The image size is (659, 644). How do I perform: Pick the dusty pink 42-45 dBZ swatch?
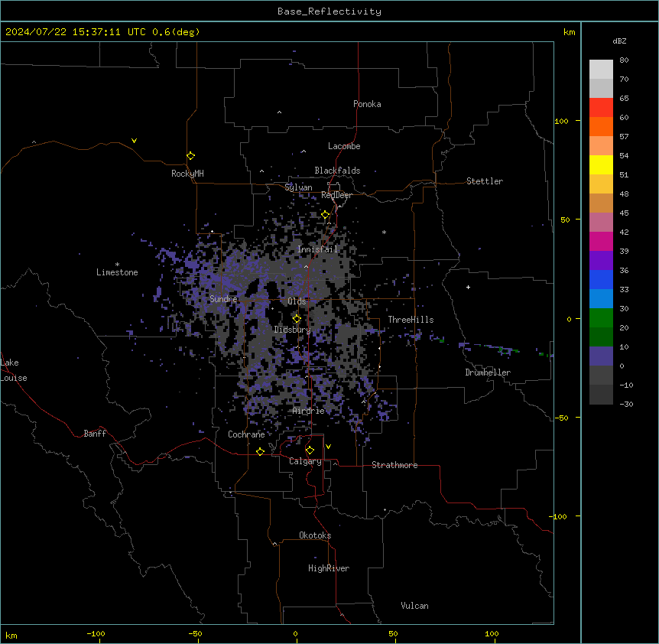coord(601,222)
